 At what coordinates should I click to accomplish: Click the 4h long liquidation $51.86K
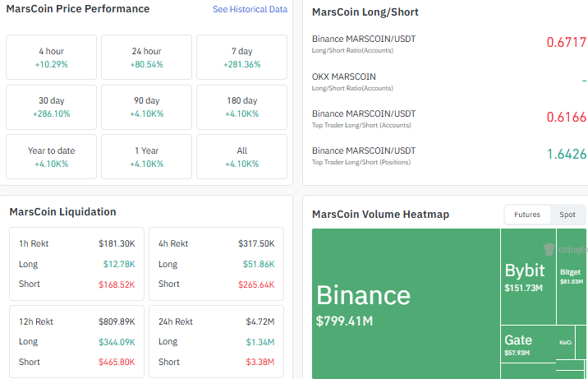[259, 264]
